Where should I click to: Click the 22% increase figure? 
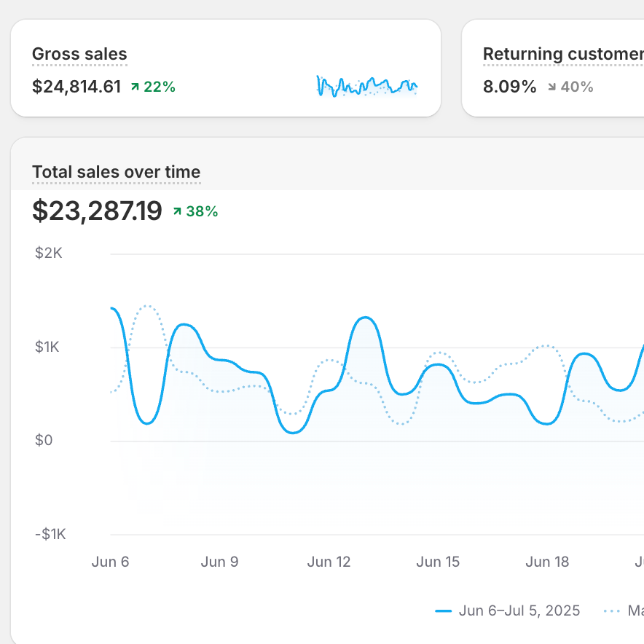(160, 87)
